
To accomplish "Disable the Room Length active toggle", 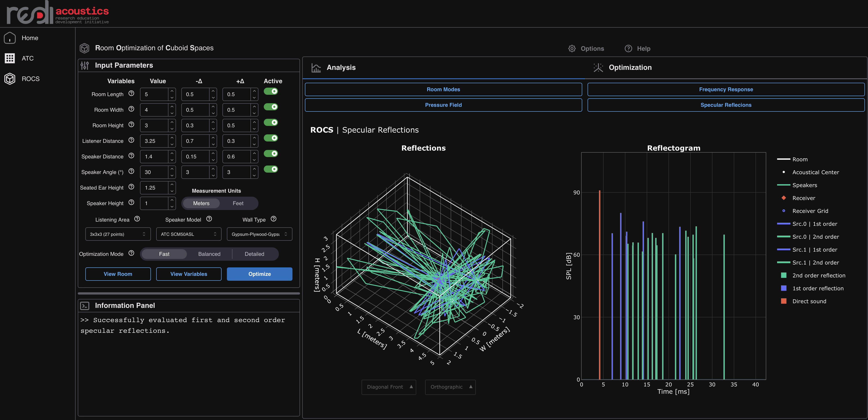I will (x=271, y=91).
